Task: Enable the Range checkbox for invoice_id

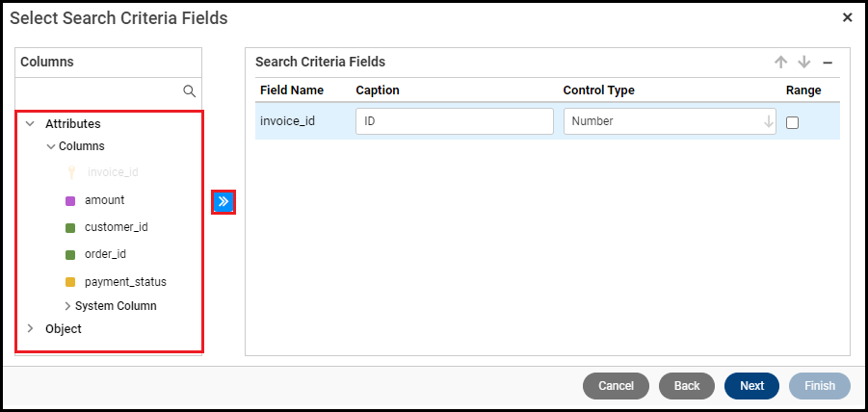Action: pyautogui.click(x=792, y=122)
